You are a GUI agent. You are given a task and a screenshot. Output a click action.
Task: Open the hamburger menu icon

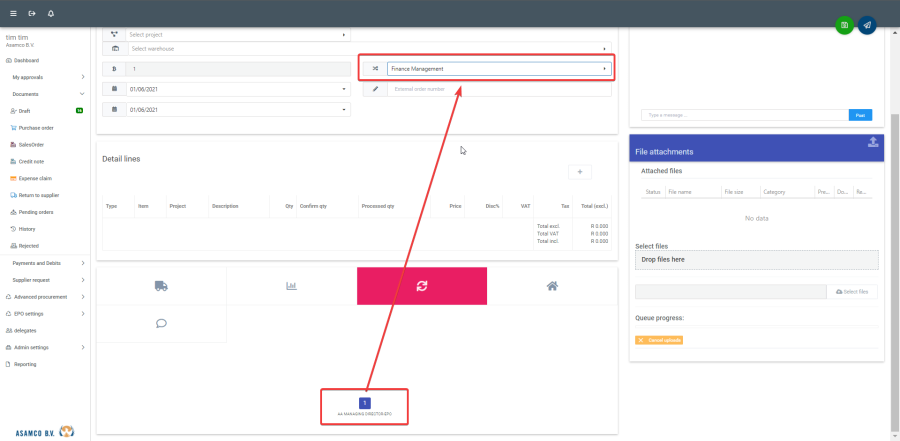(x=13, y=13)
